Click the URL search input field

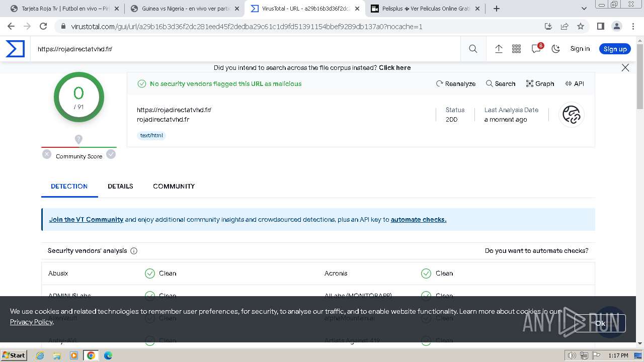pos(246,49)
